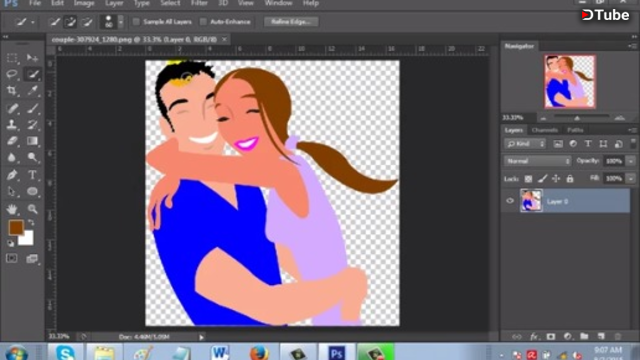The image size is (640, 360).
Task: Toggle Lock transparent pixels
Action: 528,178
